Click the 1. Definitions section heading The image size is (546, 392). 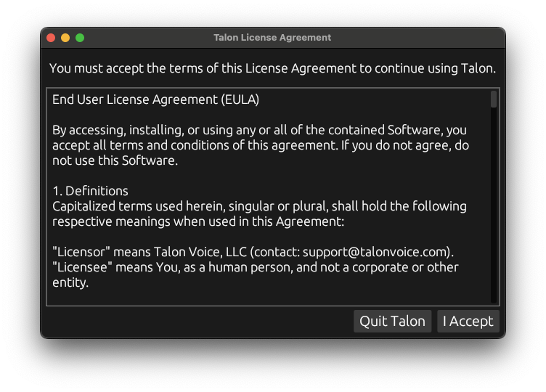(x=90, y=191)
